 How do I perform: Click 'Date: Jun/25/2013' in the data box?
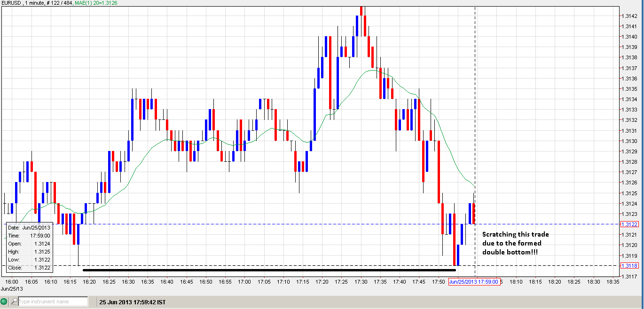(x=29, y=228)
